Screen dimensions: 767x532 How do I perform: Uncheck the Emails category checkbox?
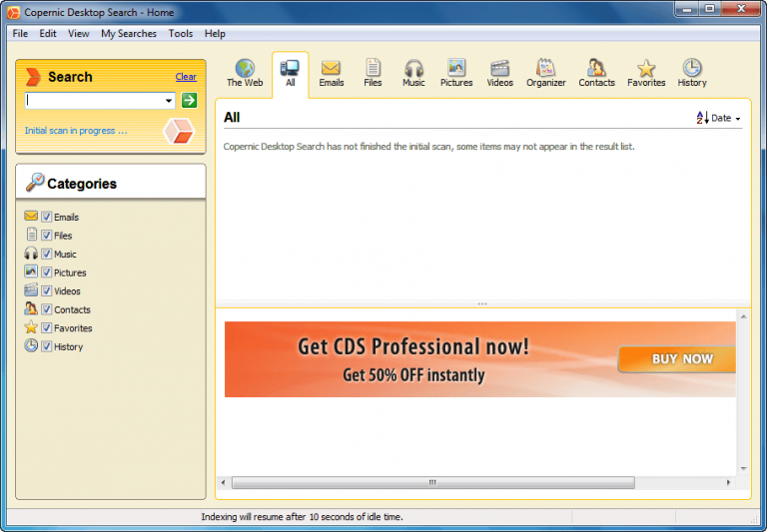pyautogui.click(x=46, y=217)
